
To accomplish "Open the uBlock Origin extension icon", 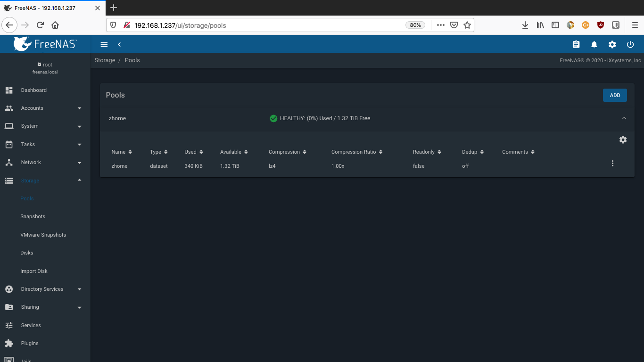I will click(x=601, y=25).
